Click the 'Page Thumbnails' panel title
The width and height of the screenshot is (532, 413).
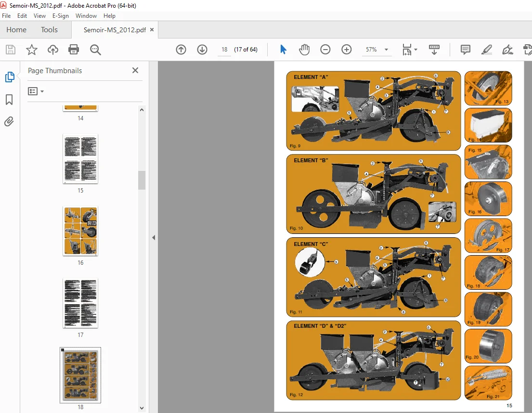pos(55,71)
